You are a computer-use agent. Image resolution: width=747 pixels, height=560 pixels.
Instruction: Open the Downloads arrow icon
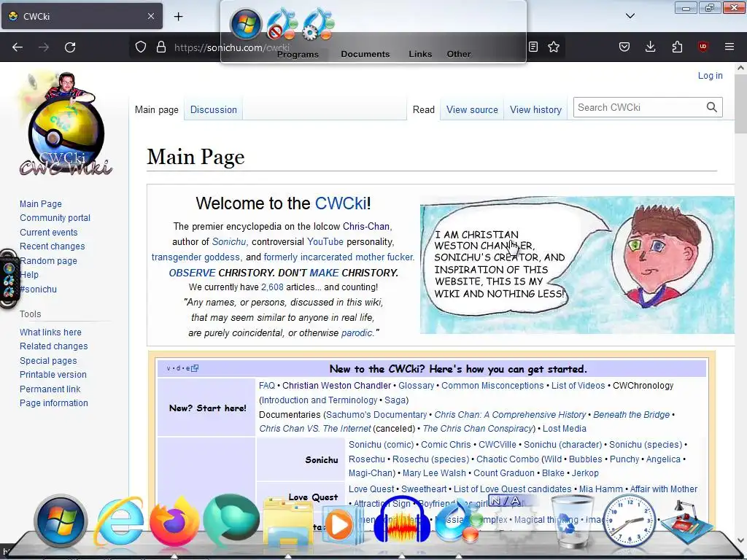[x=650, y=47]
